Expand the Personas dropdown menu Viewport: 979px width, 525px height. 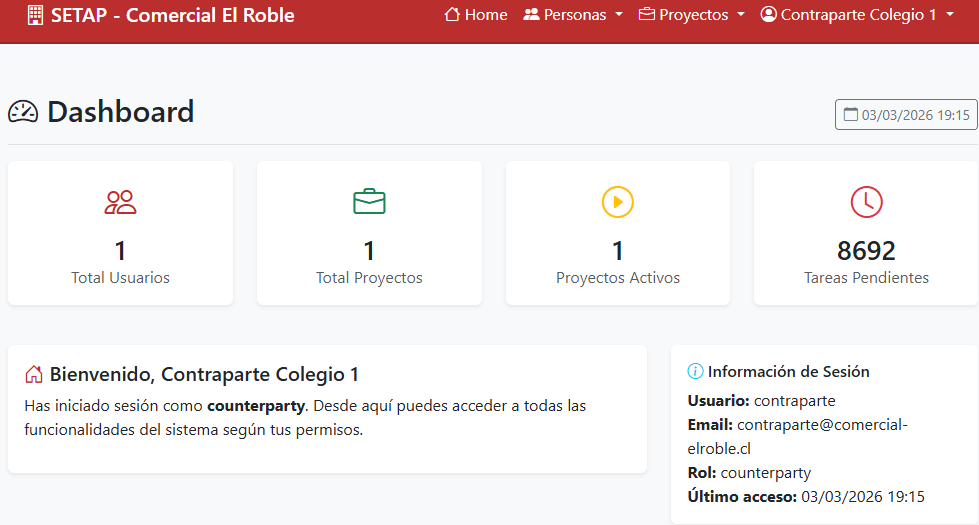point(572,15)
